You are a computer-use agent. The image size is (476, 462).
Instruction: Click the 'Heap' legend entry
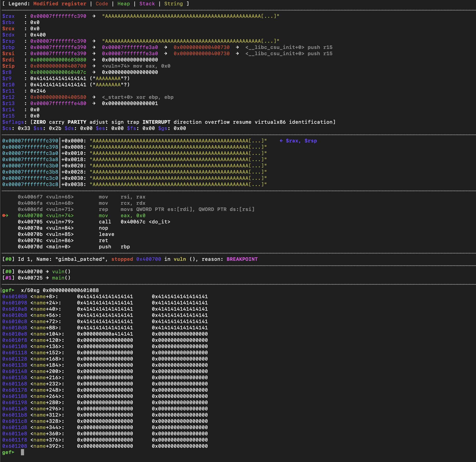tap(124, 4)
